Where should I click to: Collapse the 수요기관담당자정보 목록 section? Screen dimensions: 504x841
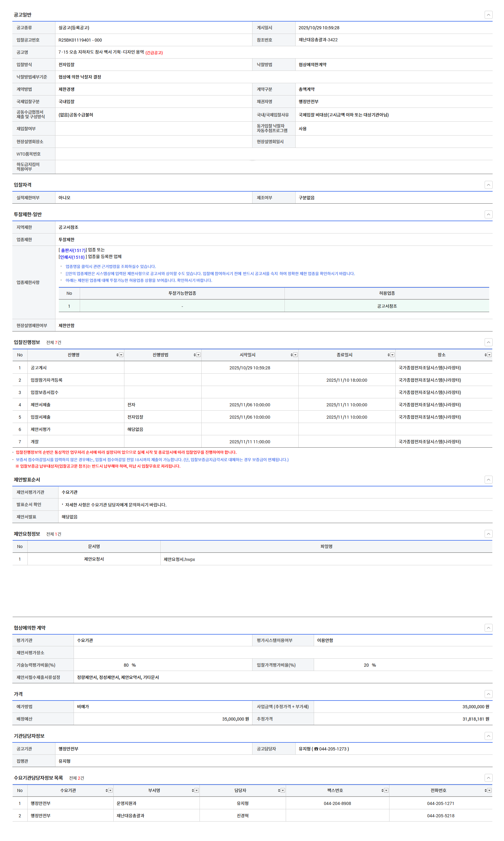pyautogui.click(x=488, y=778)
